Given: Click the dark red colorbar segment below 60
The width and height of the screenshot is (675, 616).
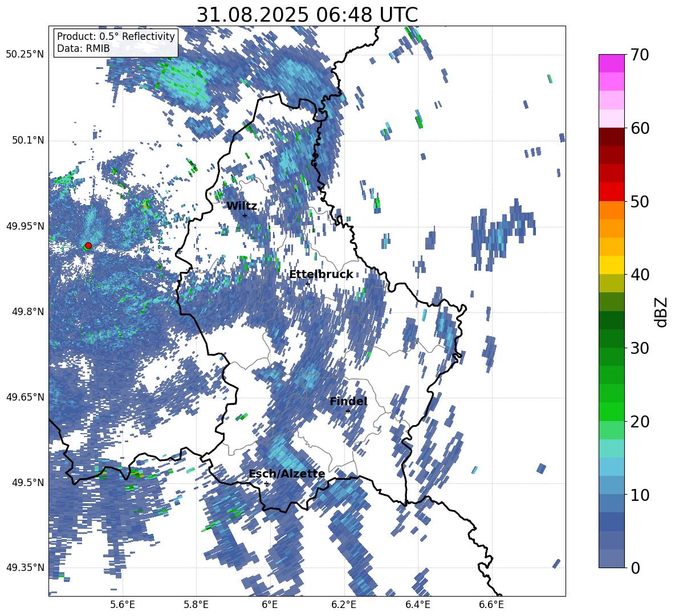Looking at the screenshot, I should 611,137.
